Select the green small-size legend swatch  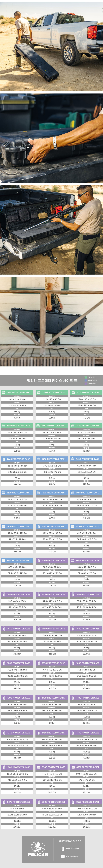click(85, 377)
